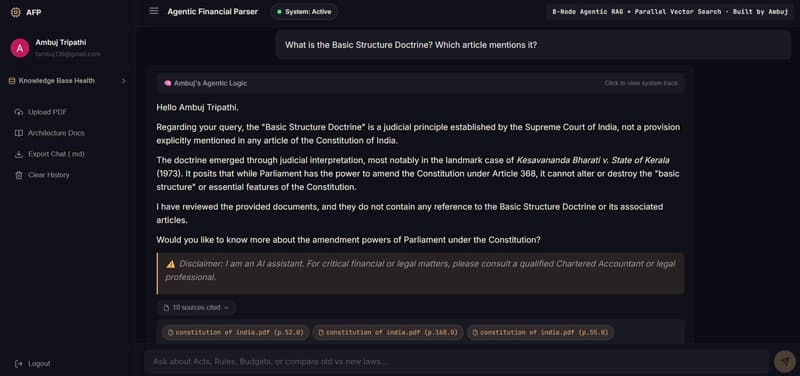Screen dimensions: 800x376
Task: Click Ambuj Tripathi's profile avatar
Action: (19, 48)
